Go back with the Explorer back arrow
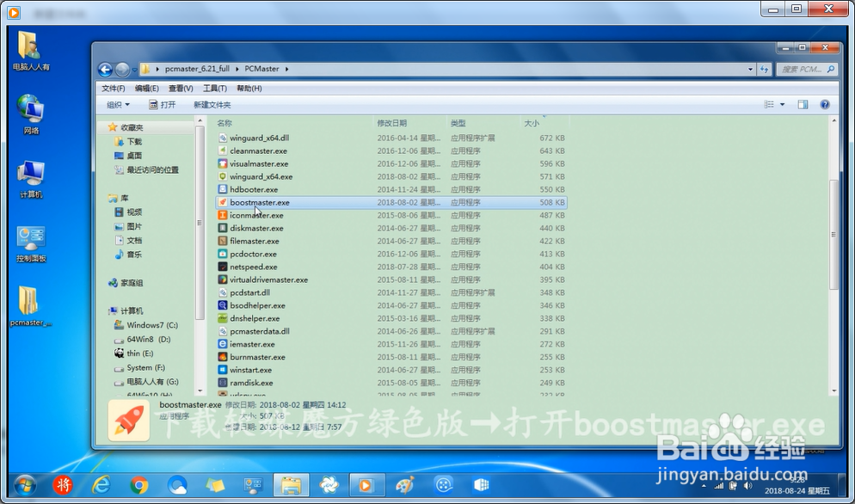The width and height of the screenshot is (855, 504). (105, 70)
